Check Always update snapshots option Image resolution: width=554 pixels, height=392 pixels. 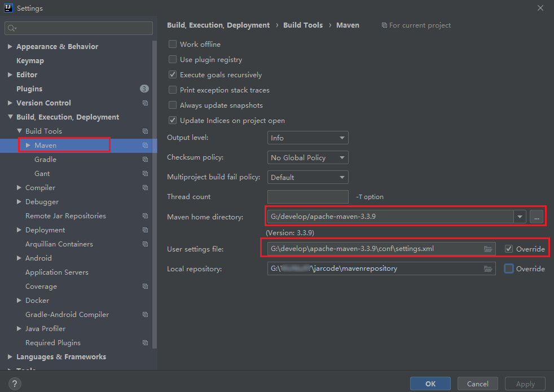pos(173,105)
